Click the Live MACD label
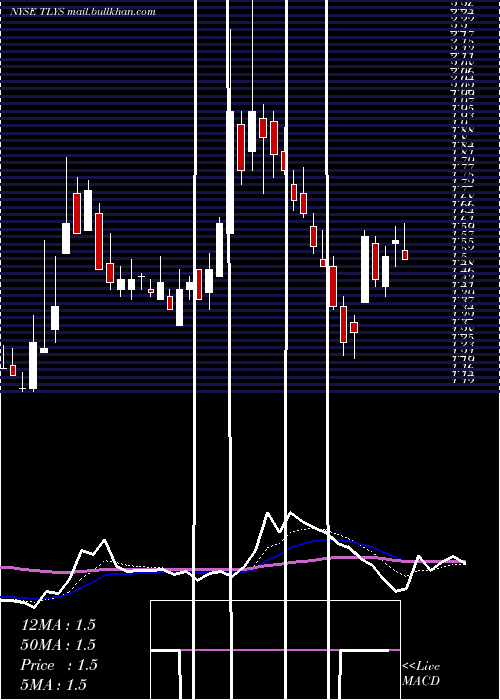This screenshot has height=700, width=500. [x=421, y=673]
